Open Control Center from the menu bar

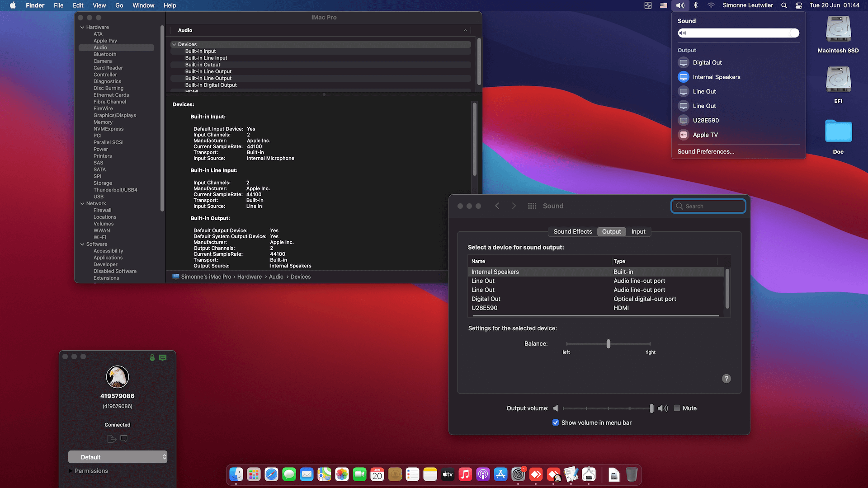coord(799,5)
